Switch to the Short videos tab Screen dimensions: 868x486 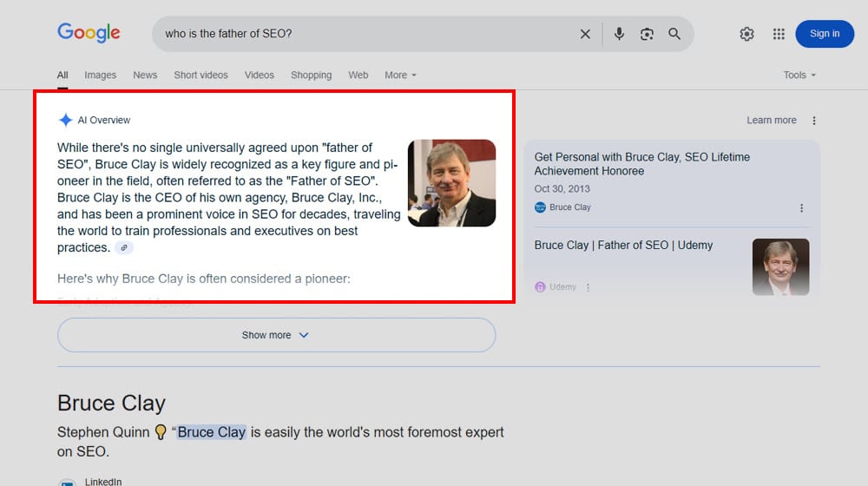point(201,76)
